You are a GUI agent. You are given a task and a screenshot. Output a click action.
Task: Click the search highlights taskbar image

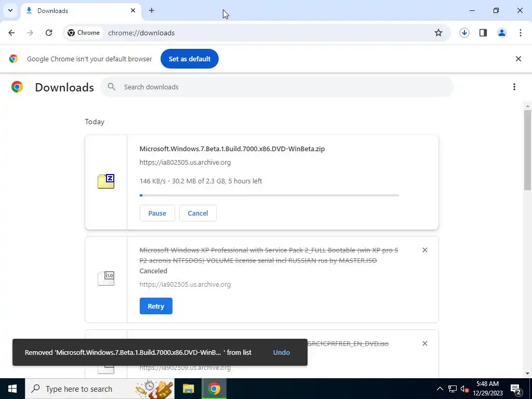pos(154,389)
